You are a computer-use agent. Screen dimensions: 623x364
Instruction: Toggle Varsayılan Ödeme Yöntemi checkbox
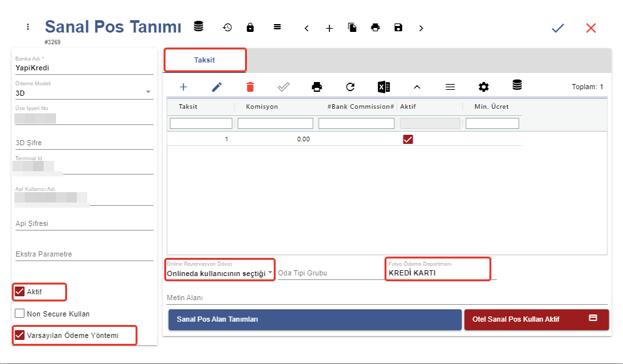(20, 335)
